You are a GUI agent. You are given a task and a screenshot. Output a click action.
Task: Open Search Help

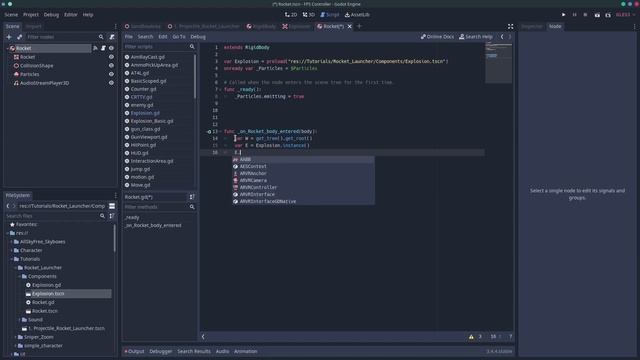(476, 37)
